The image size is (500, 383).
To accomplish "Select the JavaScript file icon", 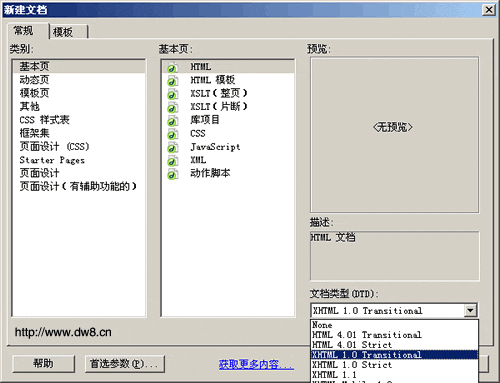I will coord(172,148).
